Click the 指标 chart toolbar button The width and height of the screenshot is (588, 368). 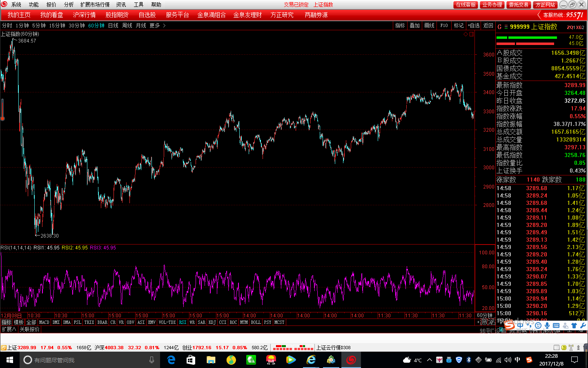coord(400,25)
